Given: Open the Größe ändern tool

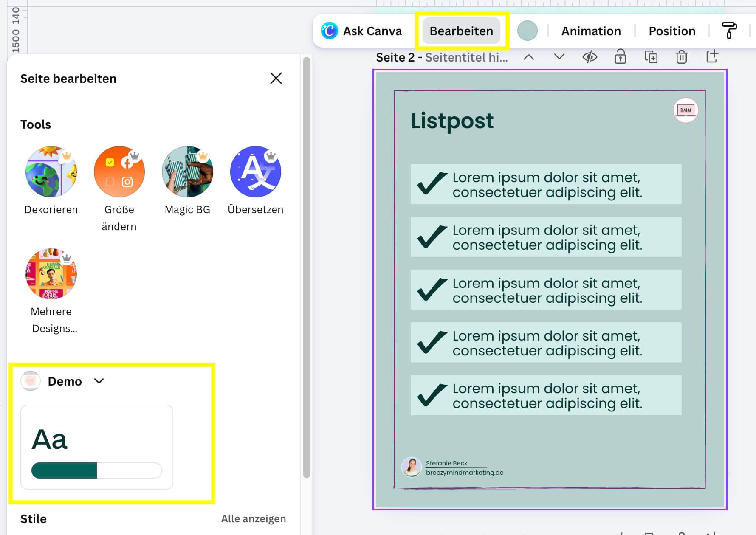Looking at the screenshot, I should tap(119, 172).
